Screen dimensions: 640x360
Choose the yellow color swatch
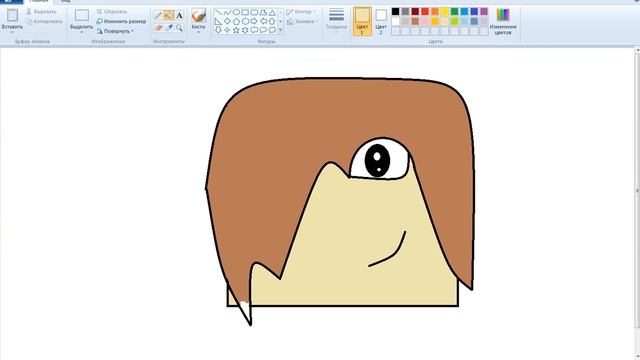point(444,11)
